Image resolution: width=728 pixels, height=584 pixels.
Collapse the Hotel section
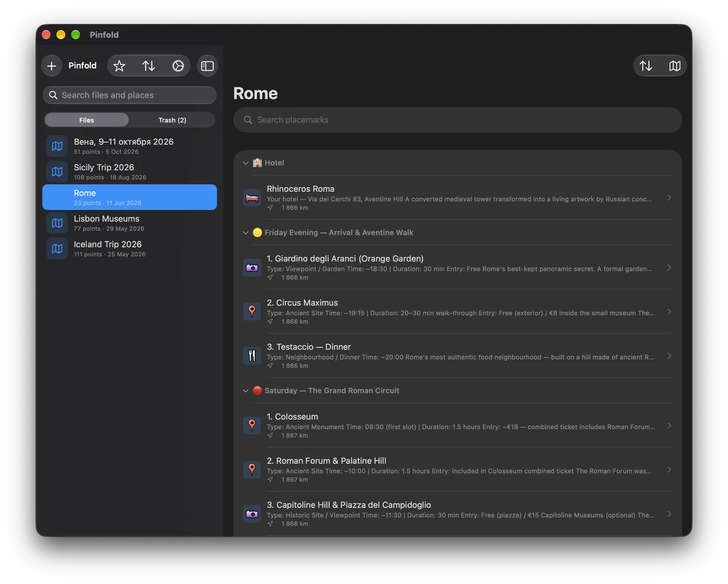tap(245, 163)
